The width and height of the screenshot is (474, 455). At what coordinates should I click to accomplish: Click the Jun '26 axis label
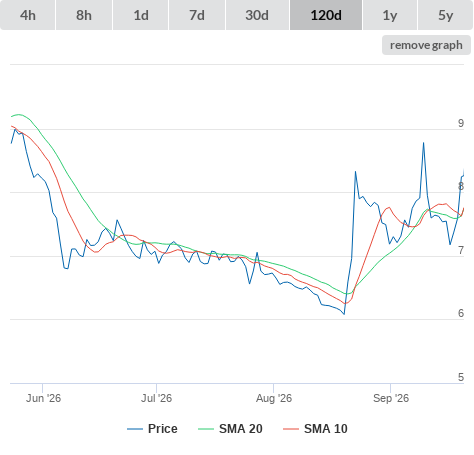tap(43, 398)
